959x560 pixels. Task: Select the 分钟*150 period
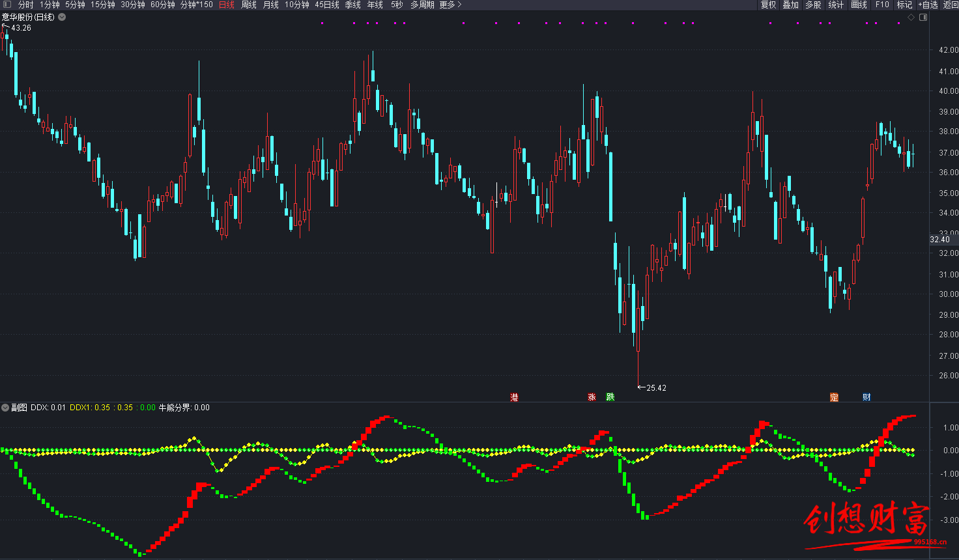[197, 5]
